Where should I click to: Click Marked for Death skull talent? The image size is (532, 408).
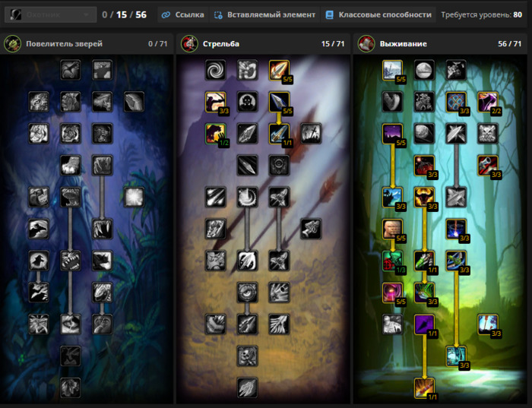[247, 356]
